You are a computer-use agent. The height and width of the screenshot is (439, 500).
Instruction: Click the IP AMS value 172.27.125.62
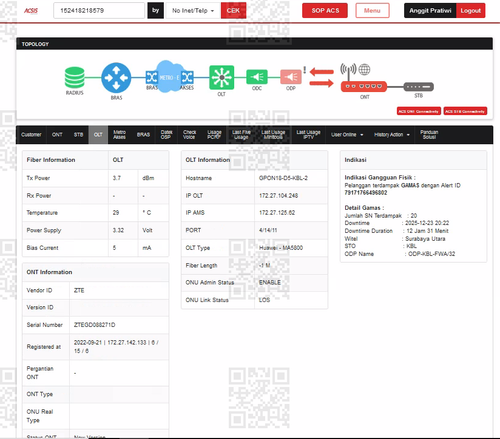pyautogui.click(x=277, y=213)
